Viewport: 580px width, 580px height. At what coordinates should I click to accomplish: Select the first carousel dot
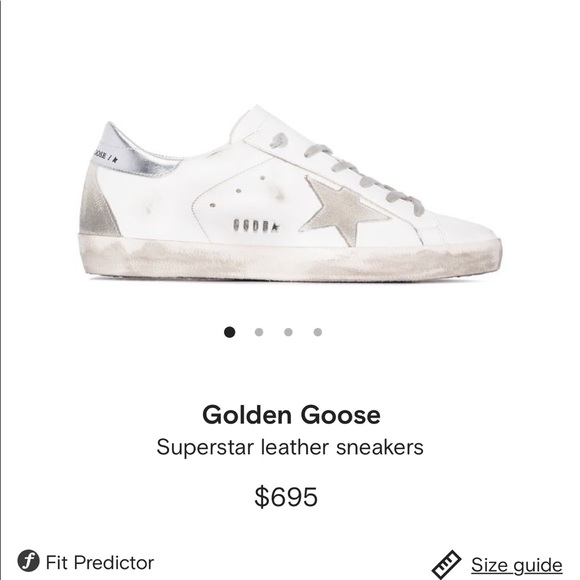coord(229,332)
